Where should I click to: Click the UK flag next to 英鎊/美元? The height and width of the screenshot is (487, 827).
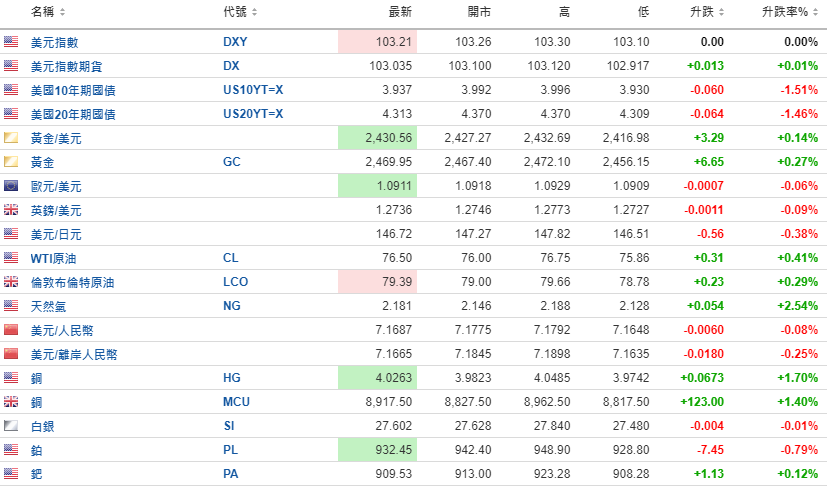pyautogui.click(x=11, y=210)
